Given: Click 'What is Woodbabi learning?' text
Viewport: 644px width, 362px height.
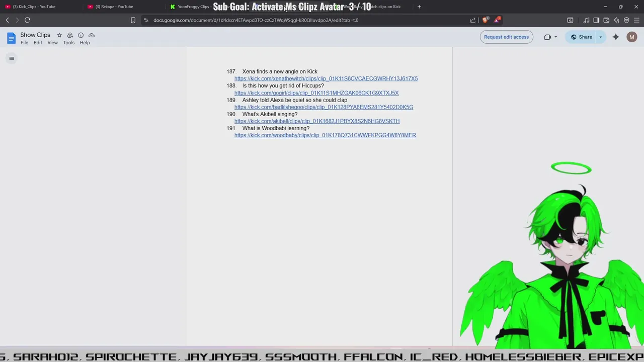Looking at the screenshot, I should tap(276, 128).
